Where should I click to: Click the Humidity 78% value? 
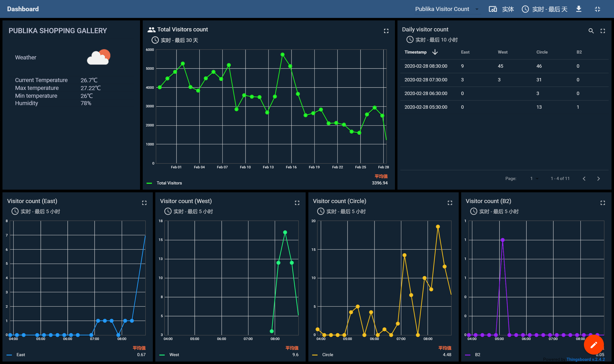[86, 103]
